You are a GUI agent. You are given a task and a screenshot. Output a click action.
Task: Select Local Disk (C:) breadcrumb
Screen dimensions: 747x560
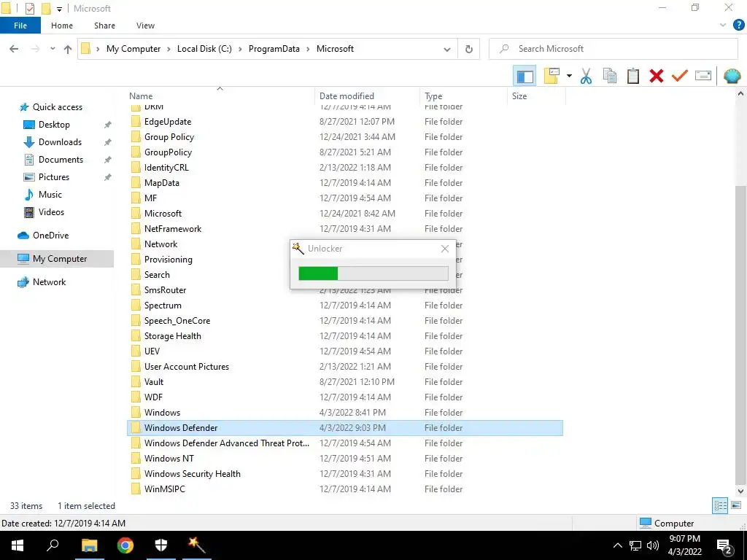point(204,49)
